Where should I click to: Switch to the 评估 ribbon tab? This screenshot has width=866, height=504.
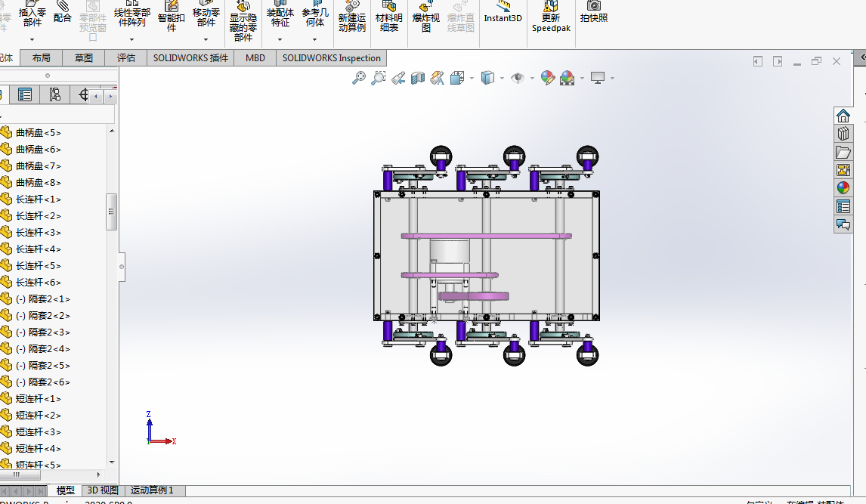click(126, 58)
